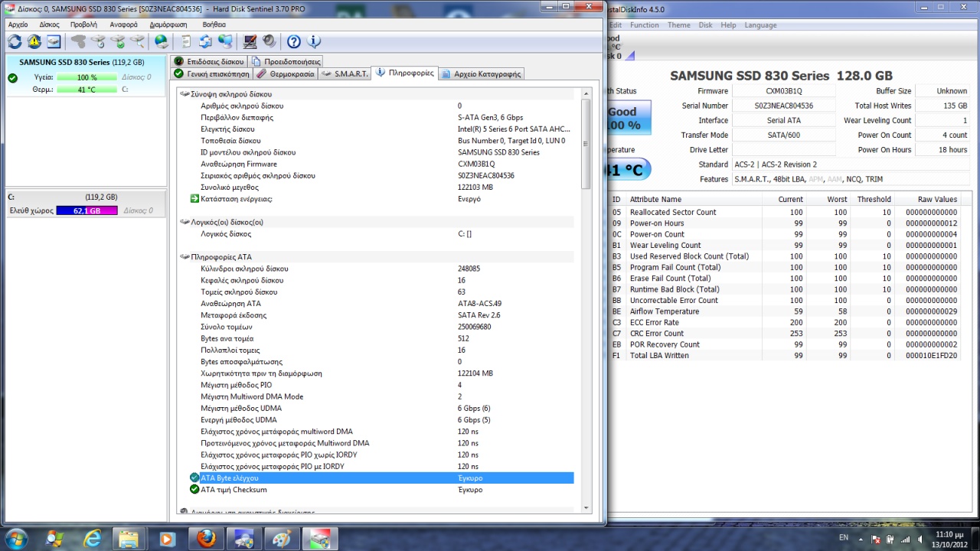
Task: Click the greyed plain disk toolbar icon after the first separator
Action: (78, 41)
